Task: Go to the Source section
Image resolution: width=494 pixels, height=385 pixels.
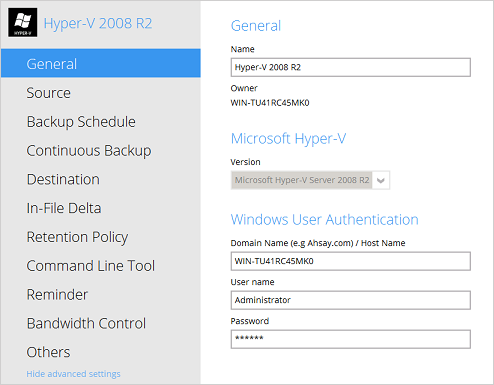Action: (49, 93)
